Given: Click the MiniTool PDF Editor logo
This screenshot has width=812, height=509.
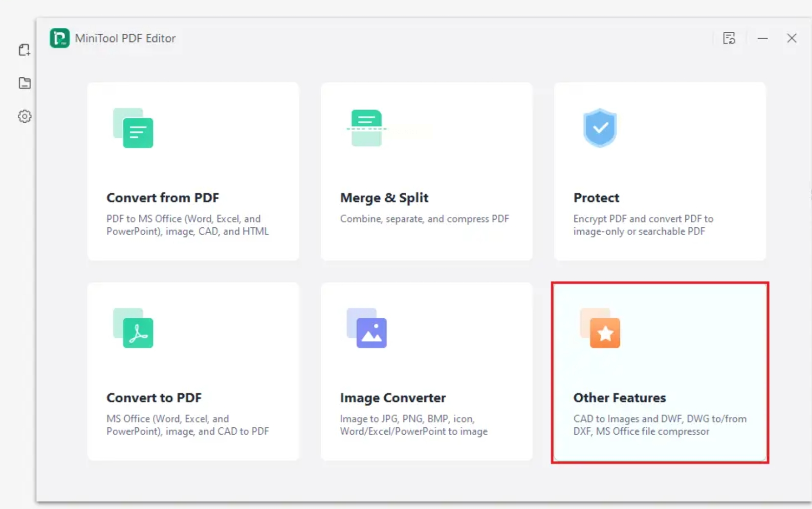Looking at the screenshot, I should pyautogui.click(x=60, y=38).
